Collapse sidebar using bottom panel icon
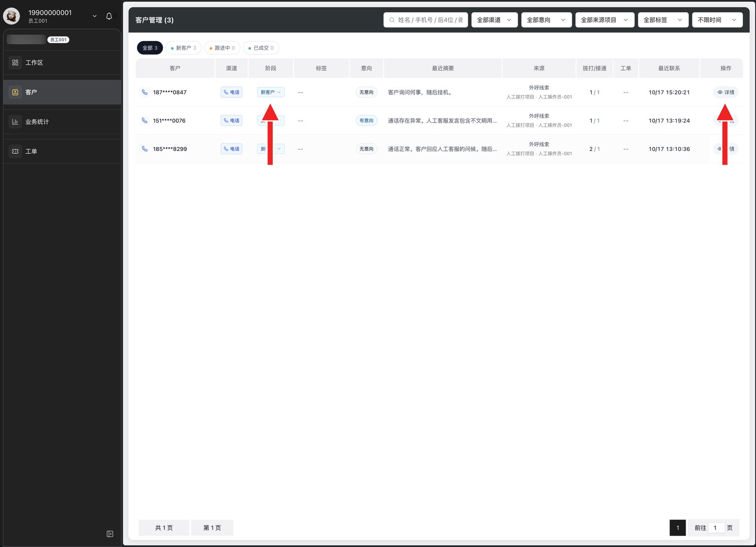Image resolution: width=756 pixels, height=547 pixels. (110, 534)
